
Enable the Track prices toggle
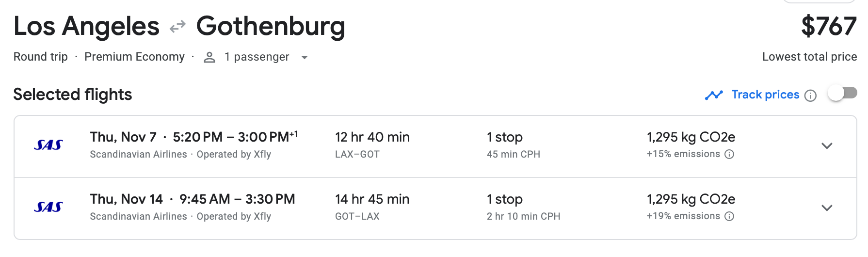[x=842, y=93]
